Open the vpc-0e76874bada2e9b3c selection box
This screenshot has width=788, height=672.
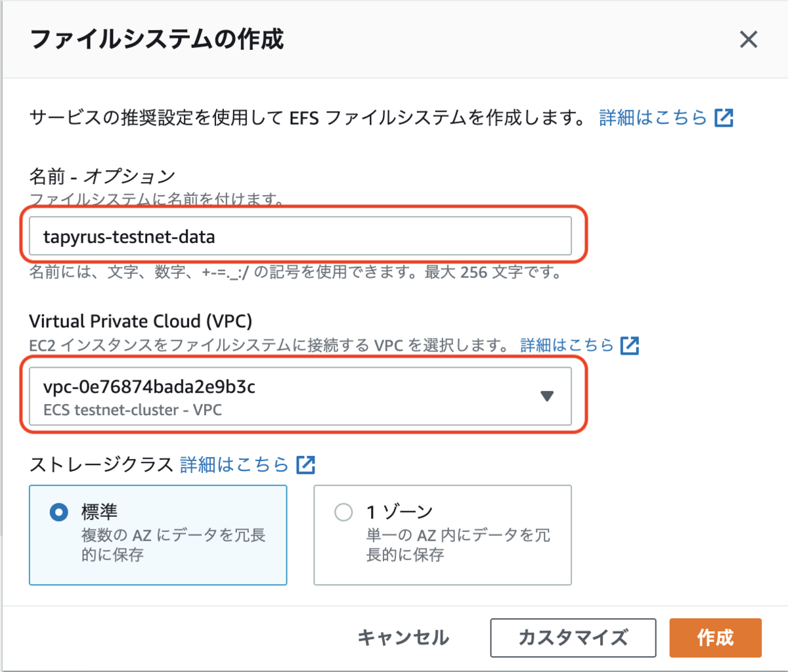tap(300, 396)
